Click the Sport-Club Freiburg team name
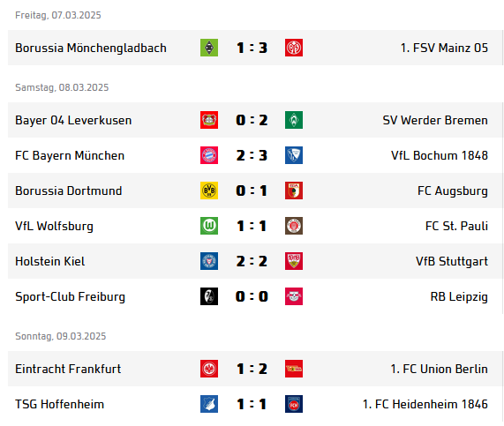Viewport: 504px width, 426px height. [x=70, y=297]
